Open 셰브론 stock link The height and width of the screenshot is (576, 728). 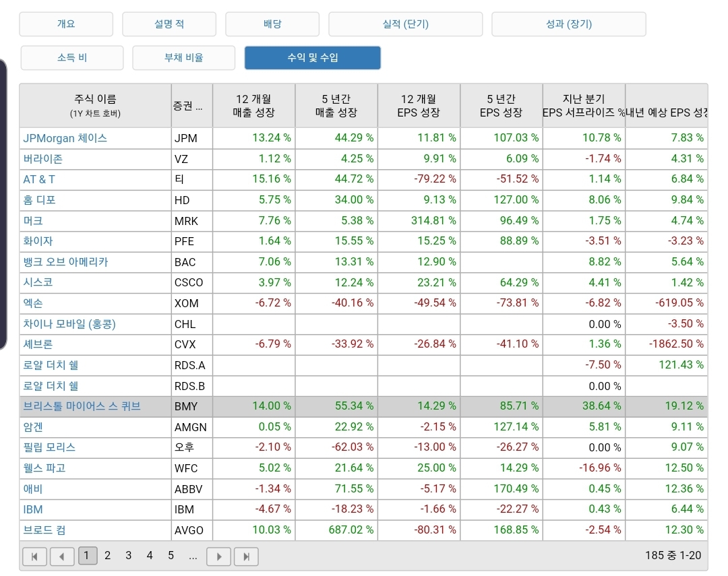pos(38,344)
